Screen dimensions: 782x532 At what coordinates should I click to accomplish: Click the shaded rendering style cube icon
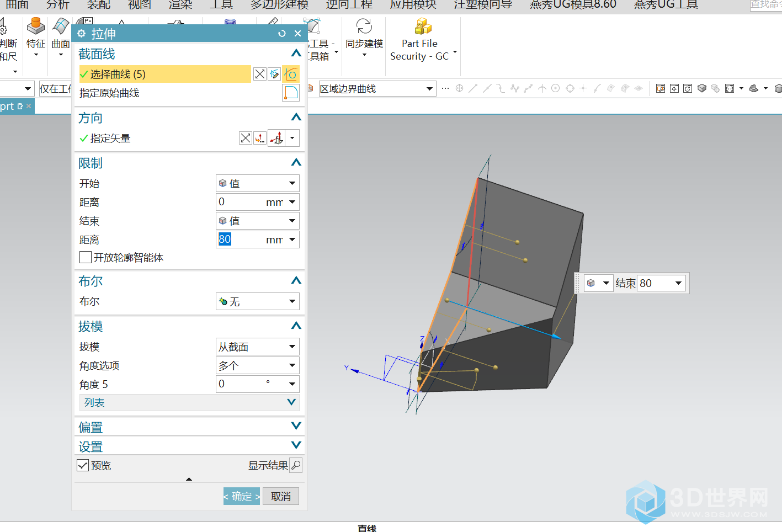[x=702, y=88]
